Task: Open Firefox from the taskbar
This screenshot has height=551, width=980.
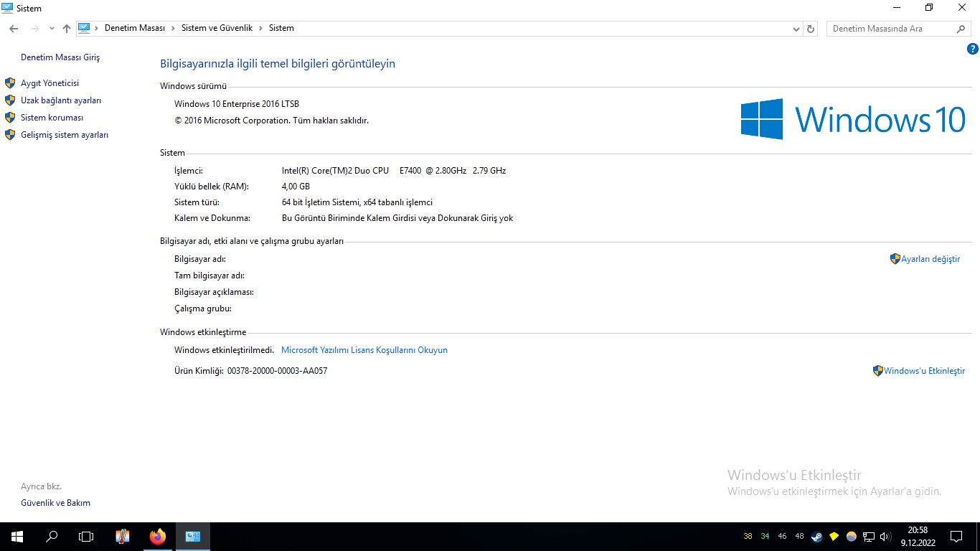Action: click(x=157, y=537)
